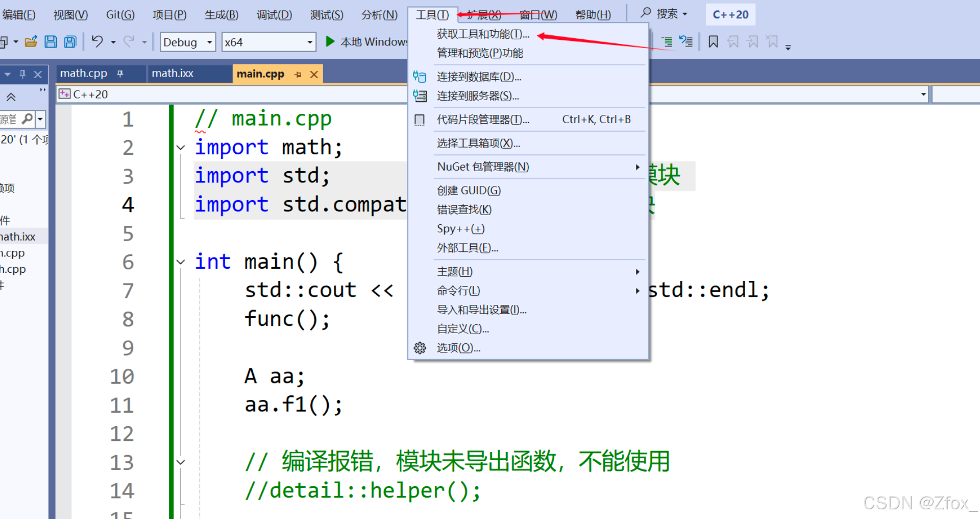Click the Options gear icon

tap(420, 348)
